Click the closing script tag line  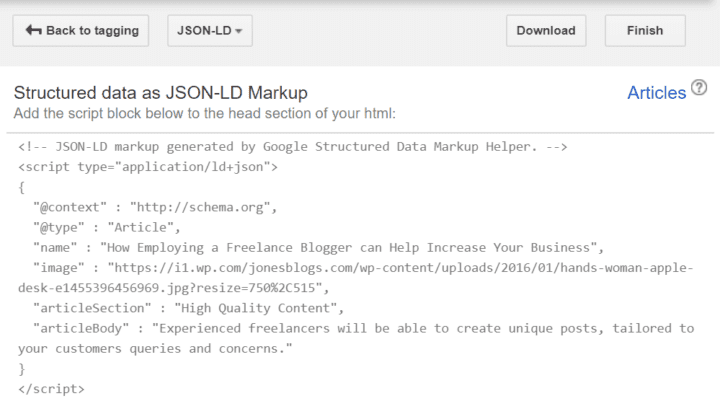click(51, 388)
